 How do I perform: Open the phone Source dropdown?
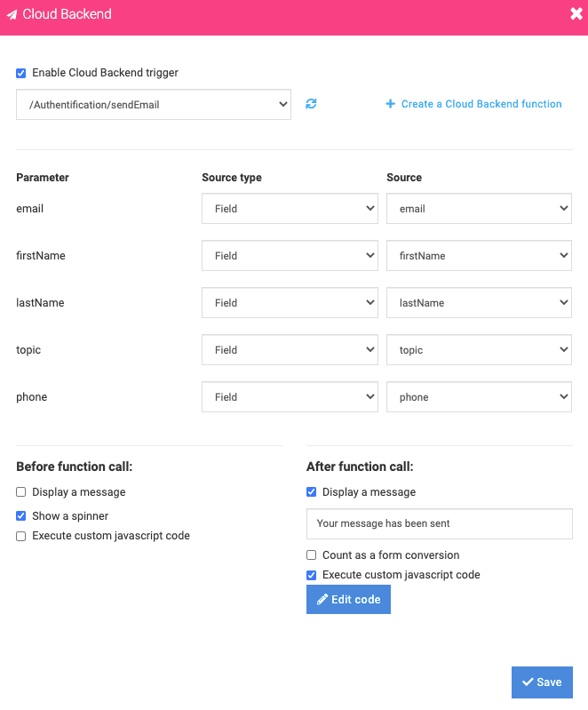point(479,396)
